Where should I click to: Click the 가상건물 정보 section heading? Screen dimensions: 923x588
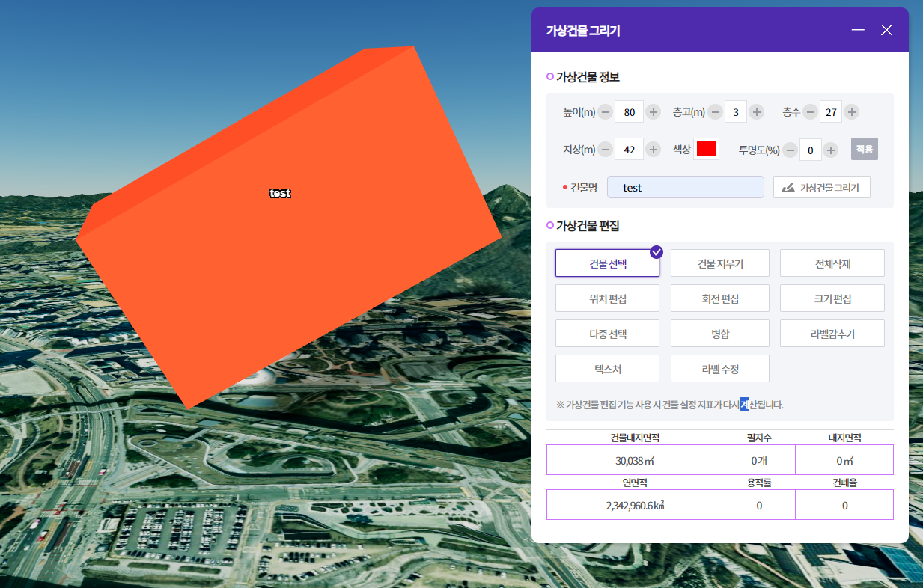coord(588,77)
